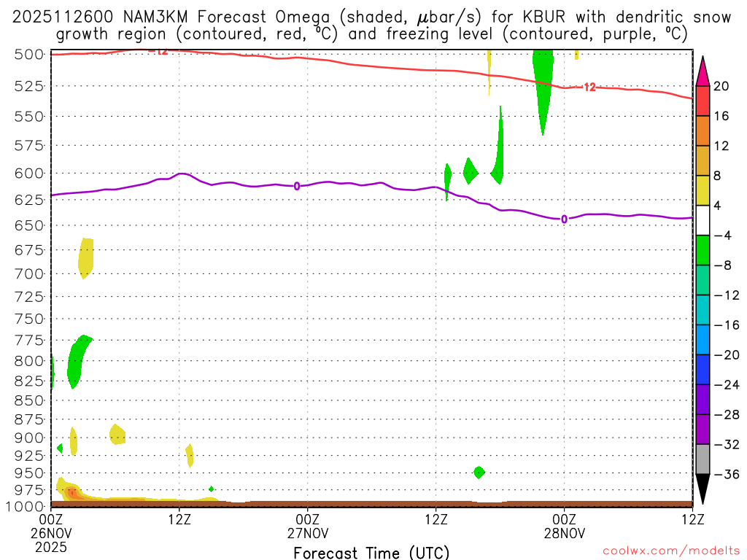The image size is (747, 560).
Task: Click the 1000 pressure level label
Action: [x=25, y=506]
